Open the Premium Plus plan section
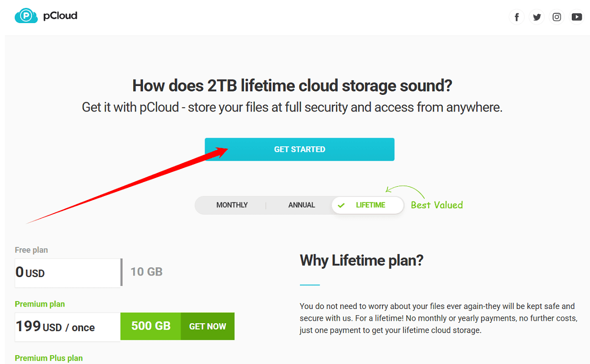 pos(49,358)
